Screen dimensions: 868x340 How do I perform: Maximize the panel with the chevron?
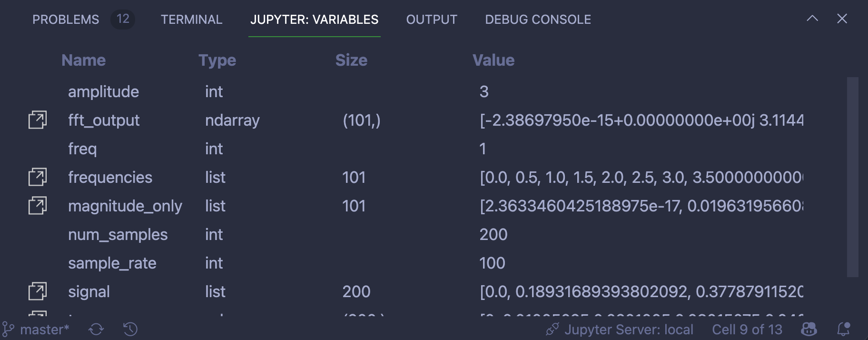(813, 19)
